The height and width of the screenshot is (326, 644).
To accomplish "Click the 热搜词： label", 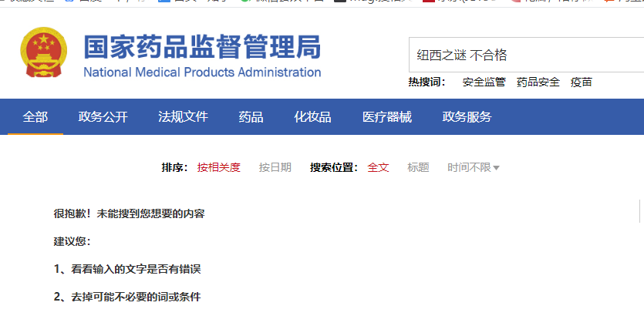I will [427, 82].
